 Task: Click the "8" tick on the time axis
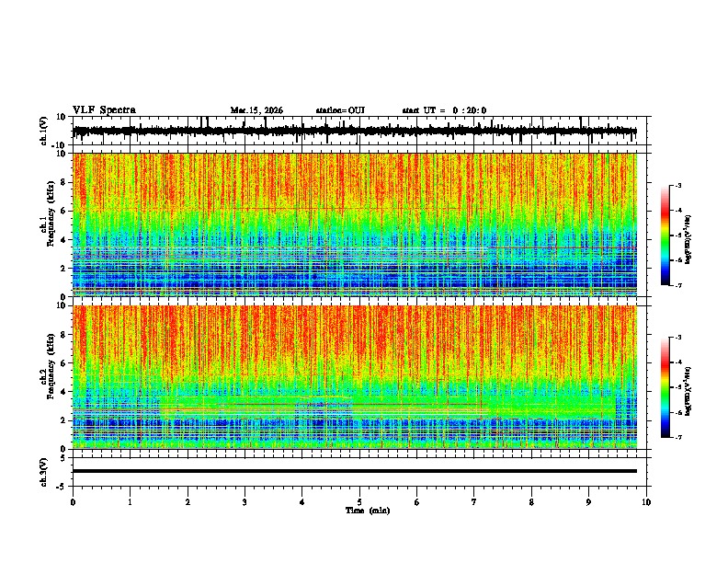click(x=531, y=502)
